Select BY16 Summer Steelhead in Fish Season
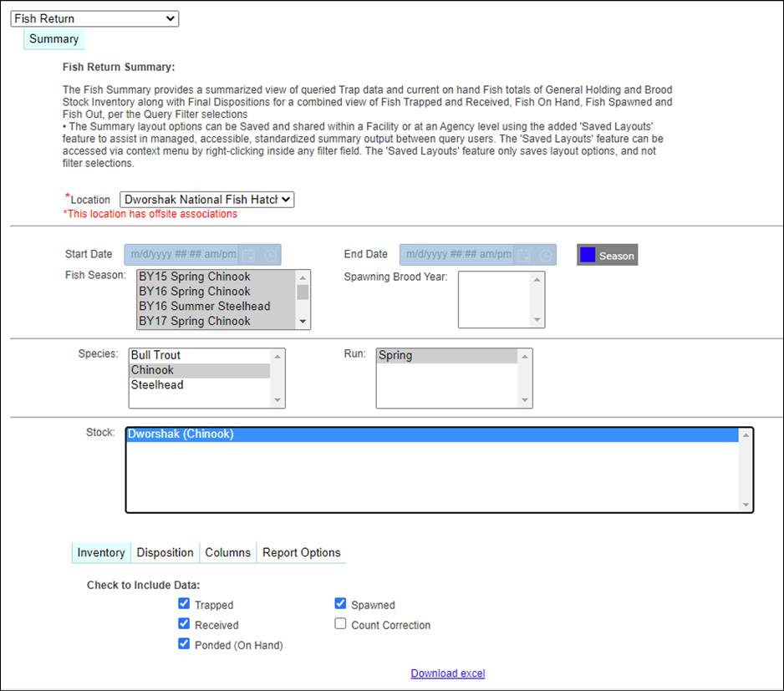Image resolution: width=784 pixels, height=691 pixels. [205, 307]
